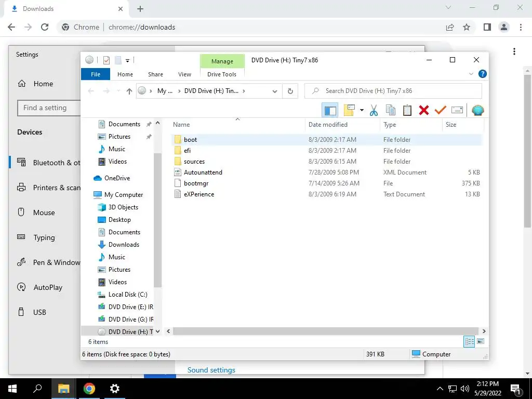Bookmark this page star icon in Chrome
The image size is (532, 399).
467,27
